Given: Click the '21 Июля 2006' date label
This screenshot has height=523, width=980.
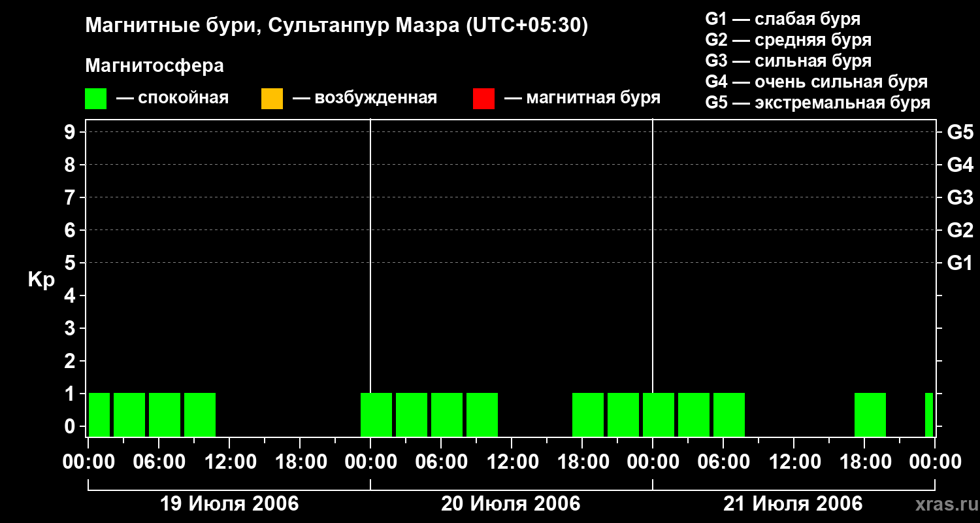Looking at the screenshot, I should pos(793,504).
